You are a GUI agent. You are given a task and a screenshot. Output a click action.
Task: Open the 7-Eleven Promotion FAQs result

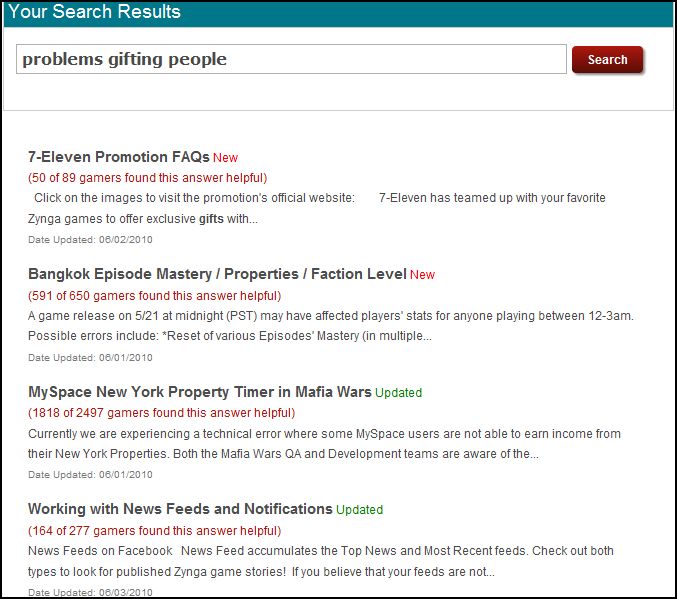119,157
